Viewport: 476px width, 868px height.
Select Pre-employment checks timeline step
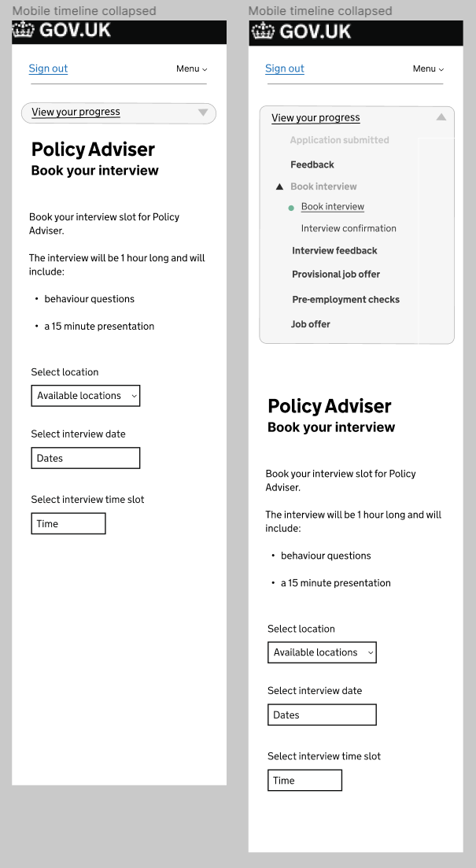coord(345,300)
